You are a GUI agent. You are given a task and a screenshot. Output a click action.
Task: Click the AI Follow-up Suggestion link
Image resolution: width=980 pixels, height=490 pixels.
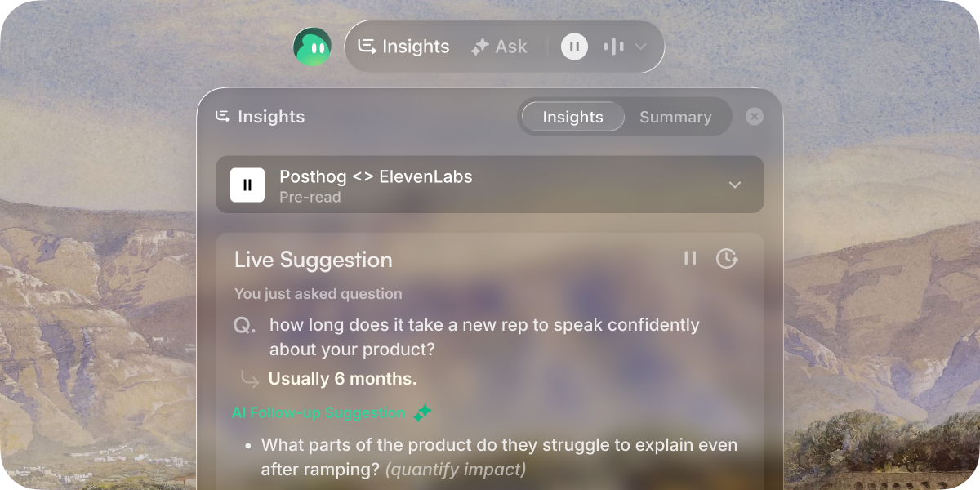click(318, 412)
